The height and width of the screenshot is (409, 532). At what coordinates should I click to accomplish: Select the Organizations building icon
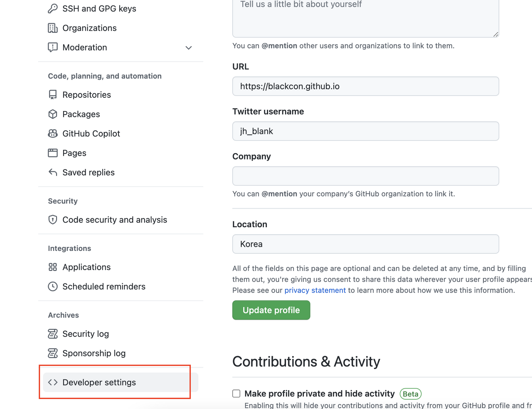click(x=53, y=28)
